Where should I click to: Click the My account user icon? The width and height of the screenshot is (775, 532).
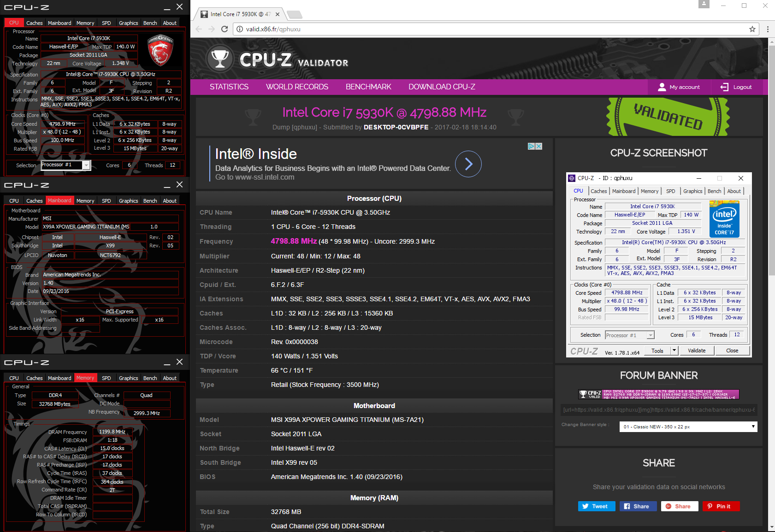pos(662,87)
